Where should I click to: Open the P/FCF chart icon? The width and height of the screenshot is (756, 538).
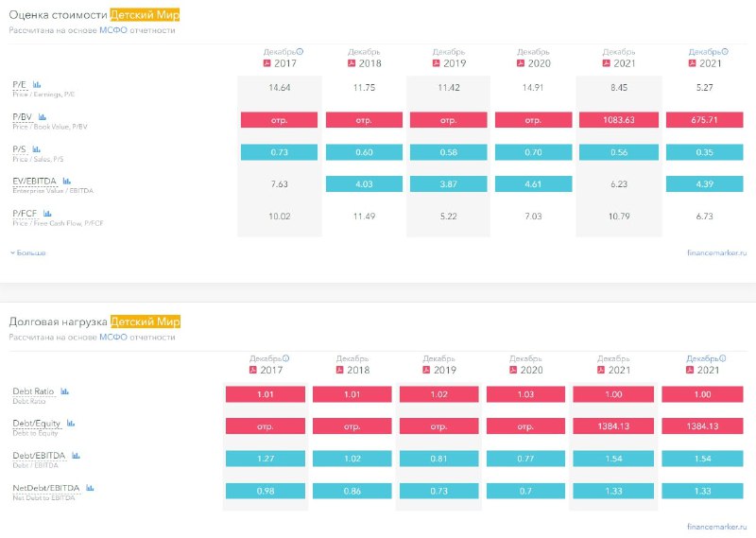click(x=47, y=214)
